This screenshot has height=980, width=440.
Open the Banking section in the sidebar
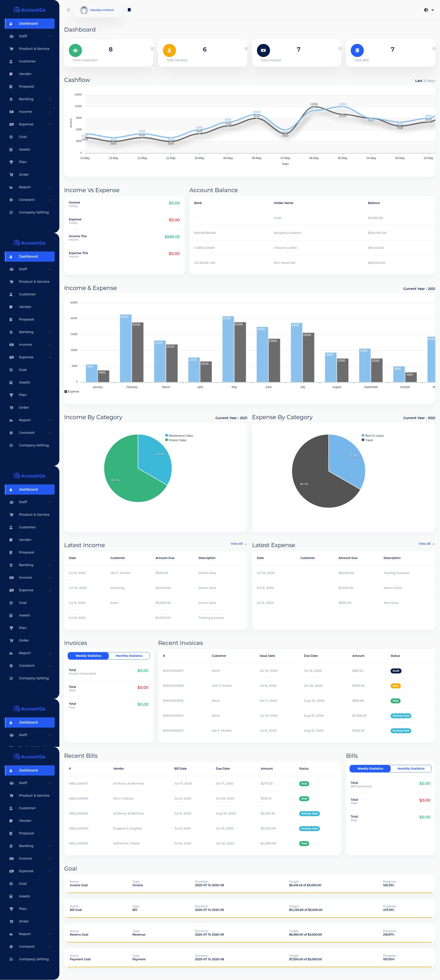click(11, 99)
